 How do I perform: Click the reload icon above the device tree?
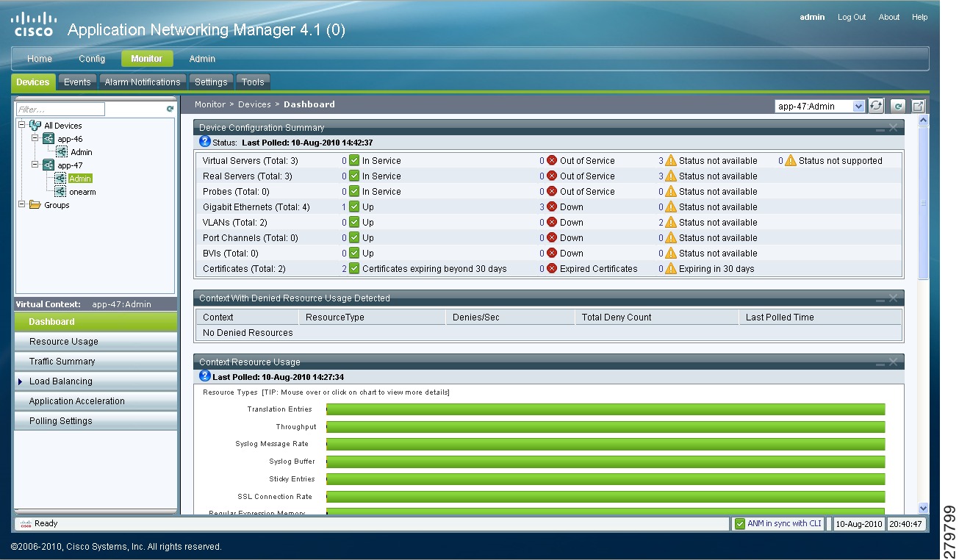coord(170,108)
